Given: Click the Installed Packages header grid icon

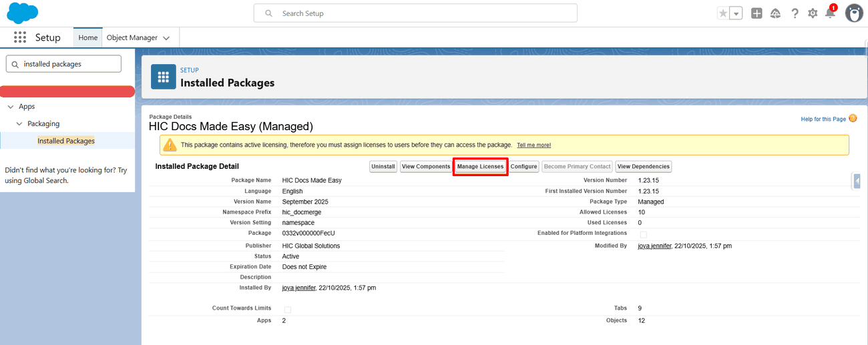Looking at the screenshot, I should tap(164, 77).
